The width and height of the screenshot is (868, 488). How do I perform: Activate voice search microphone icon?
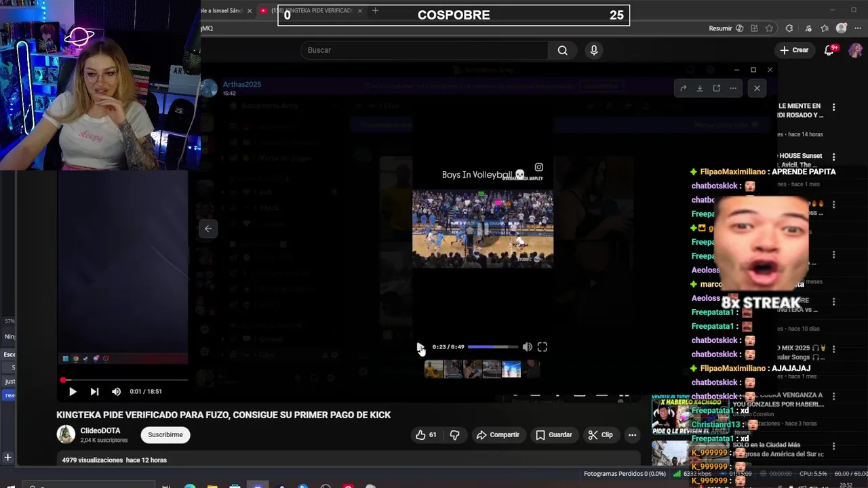(594, 50)
